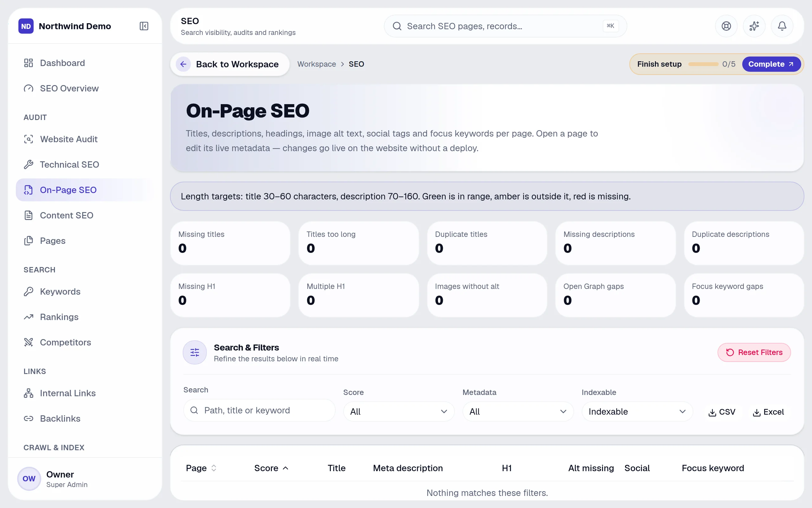Viewport: 812px width, 508px height.
Task: Export results as Excel
Action: (x=768, y=412)
